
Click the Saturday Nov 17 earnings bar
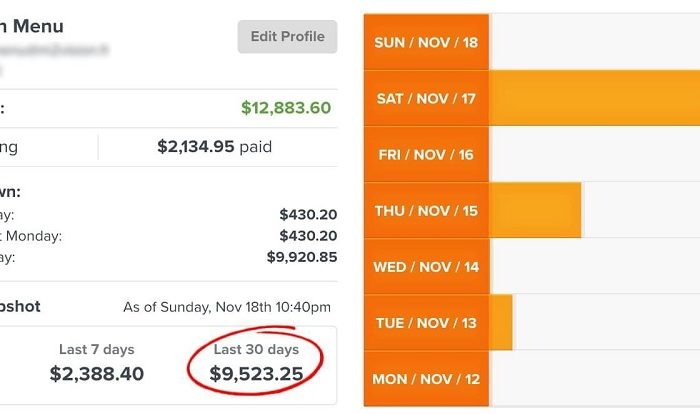tap(594, 98)
